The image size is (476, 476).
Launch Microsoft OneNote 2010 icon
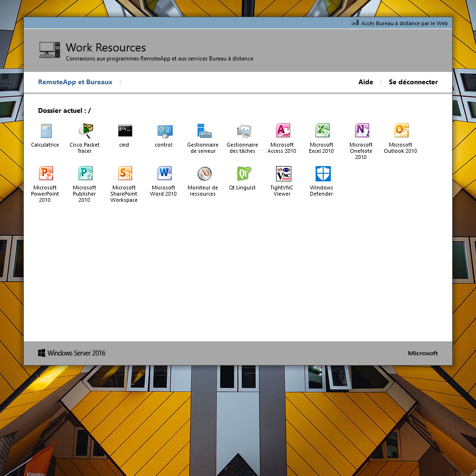point(362,131)
